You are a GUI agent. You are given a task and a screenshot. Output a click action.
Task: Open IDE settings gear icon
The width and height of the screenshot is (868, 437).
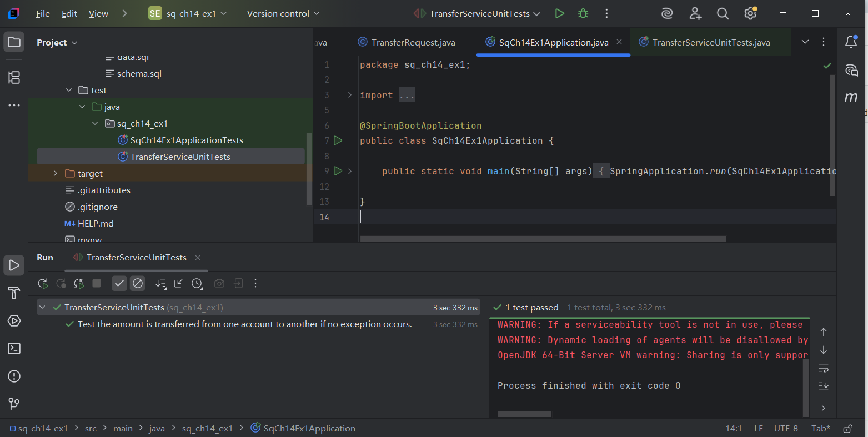point(750,13)
